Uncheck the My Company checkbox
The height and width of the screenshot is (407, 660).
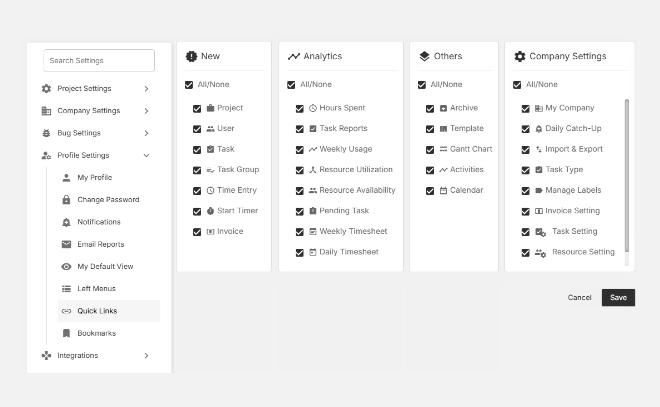(x=525, y=109)
